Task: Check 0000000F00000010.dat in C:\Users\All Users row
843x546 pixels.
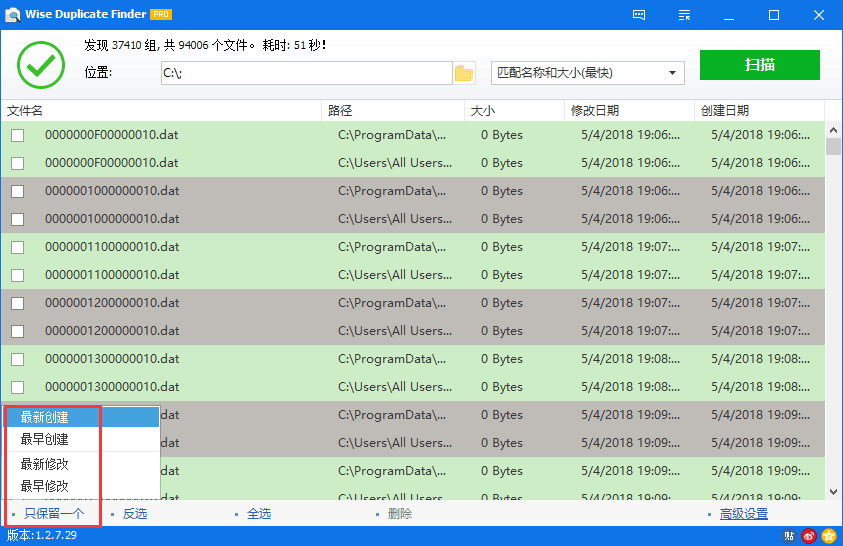Action: (18, 163)
